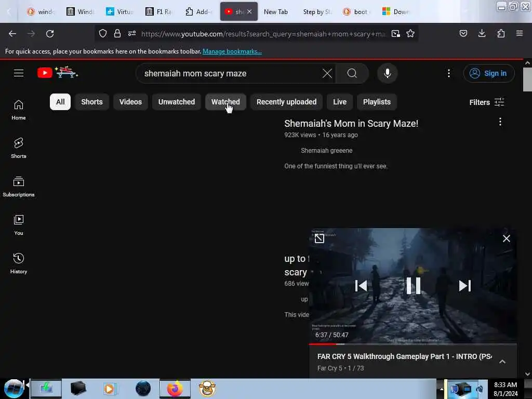The width and height of the screenshot is (532, 399).
Task: Open picture-in-picture icon in the address bar
Action: 395,34
